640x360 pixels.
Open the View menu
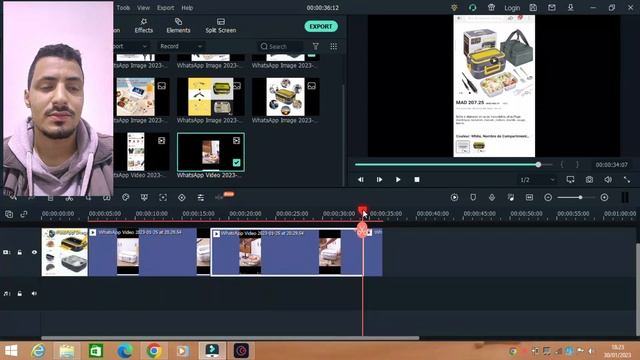(143, 8)
